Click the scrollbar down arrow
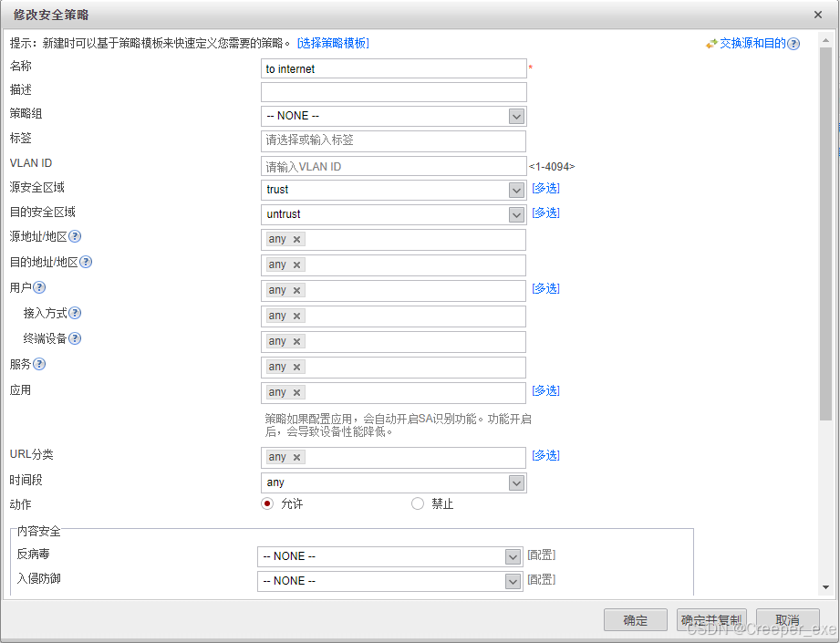Viewport: 840px width, 643px height. (825, 587)
